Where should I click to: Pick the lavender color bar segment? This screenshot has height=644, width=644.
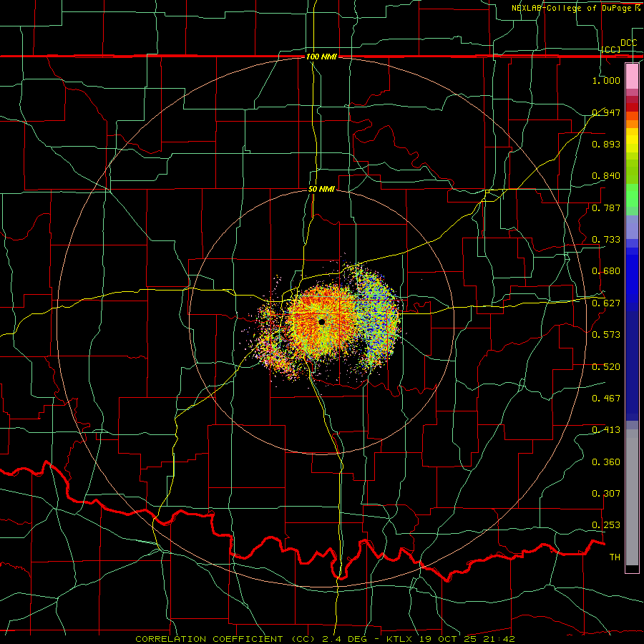pos(632,227)
